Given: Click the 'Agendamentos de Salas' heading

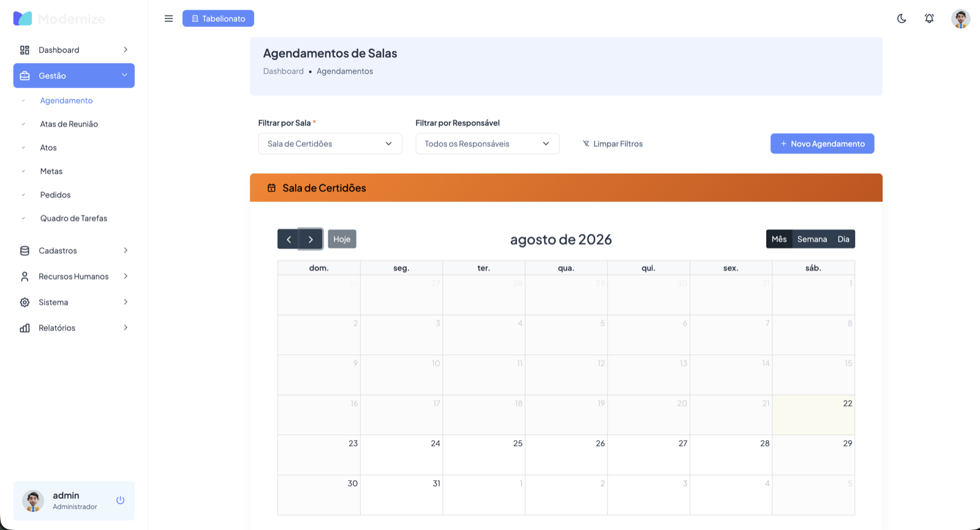Looking at the screenshot, I should click(x=330, y=53).
